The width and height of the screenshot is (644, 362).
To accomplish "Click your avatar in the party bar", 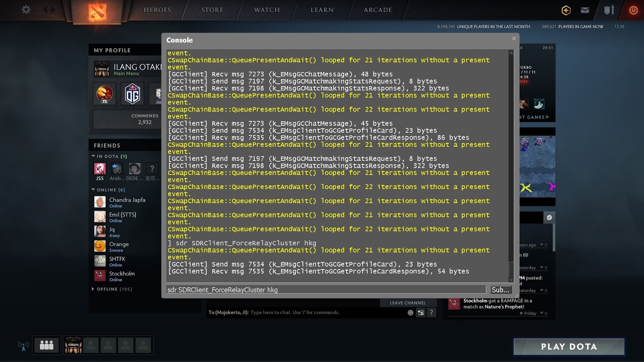I will 73,345.
